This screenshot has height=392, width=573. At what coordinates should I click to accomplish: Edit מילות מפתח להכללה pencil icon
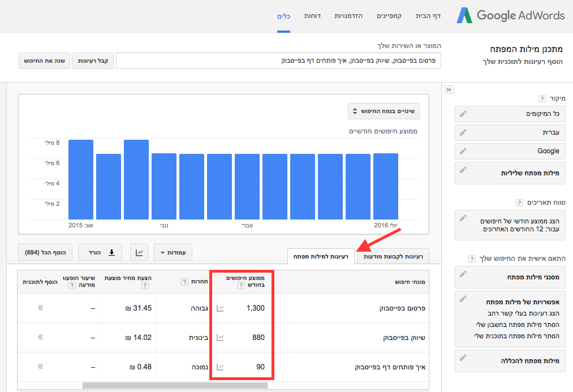pos(463,357)
